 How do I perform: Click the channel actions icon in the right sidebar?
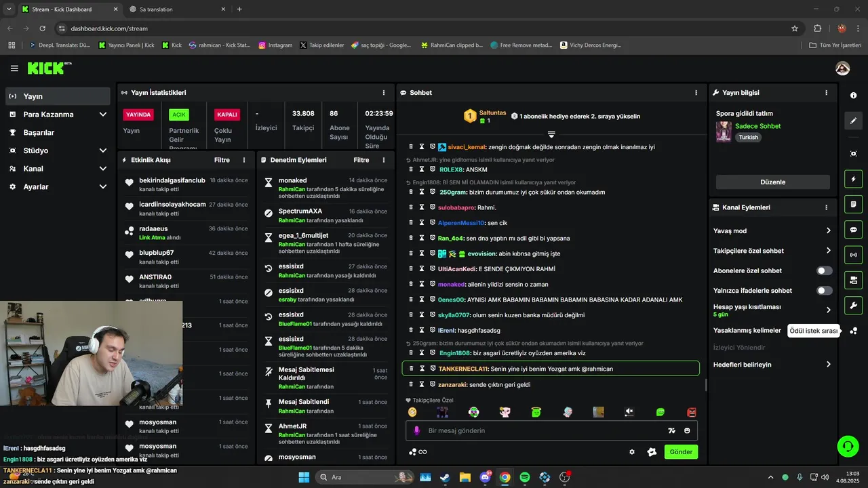pos(854,280)
